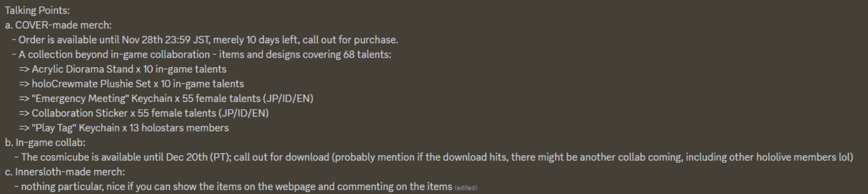868x194 pixels.
Task: Click the 'Talking Points:' heading text
Action: tap(37, 10)
